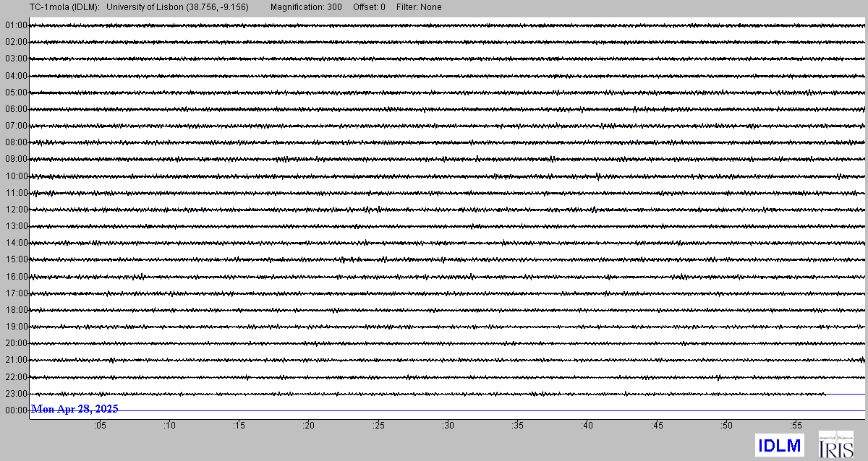Select the 23:00 hour label

(x=16, y=394)
